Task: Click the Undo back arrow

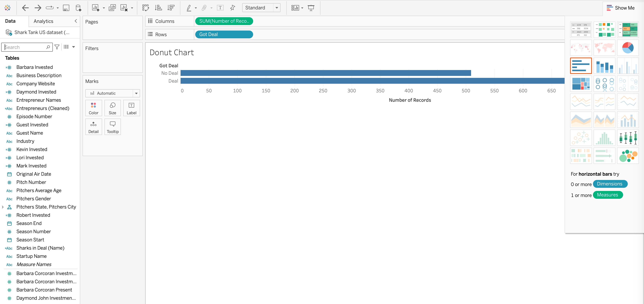Action: point(25,8)
